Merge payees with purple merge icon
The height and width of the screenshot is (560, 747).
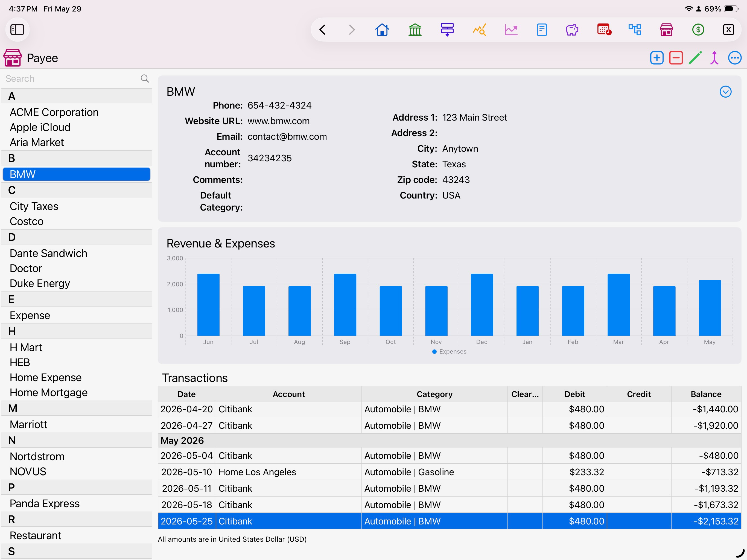[714, 58]
